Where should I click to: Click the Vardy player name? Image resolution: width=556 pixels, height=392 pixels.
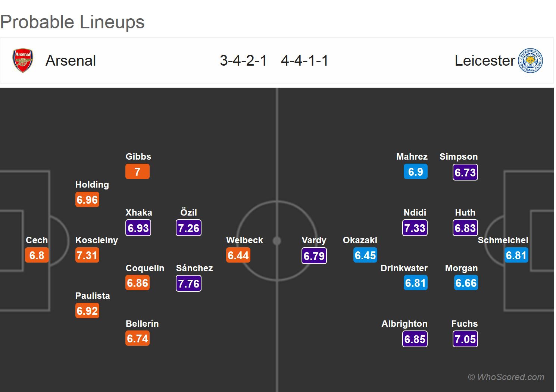tap(314, 240)
